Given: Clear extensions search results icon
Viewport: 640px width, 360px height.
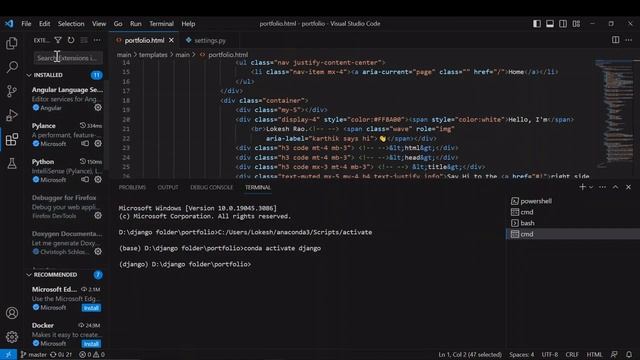Looking at the screenshot, I should click(x=84, y=40).
